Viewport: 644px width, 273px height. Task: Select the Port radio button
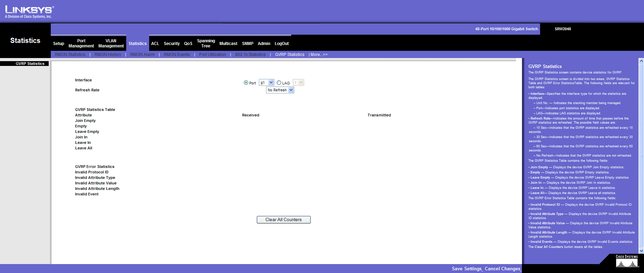(246, 83)
